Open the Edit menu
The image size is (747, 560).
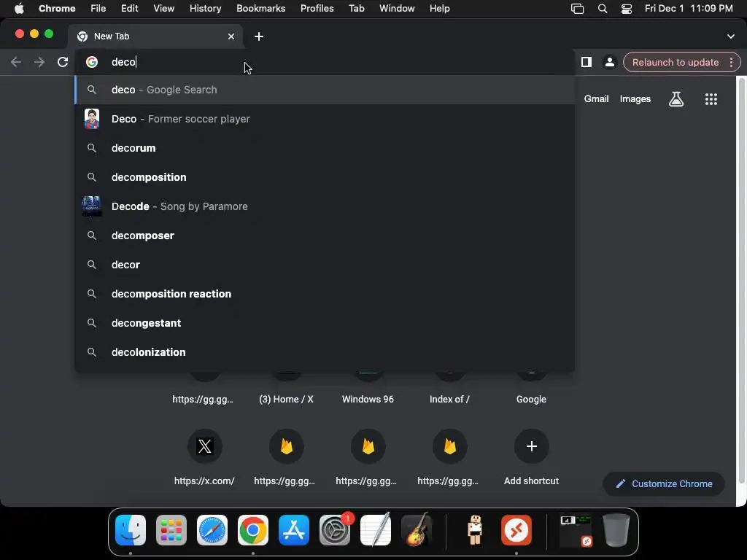pos(129,8)
